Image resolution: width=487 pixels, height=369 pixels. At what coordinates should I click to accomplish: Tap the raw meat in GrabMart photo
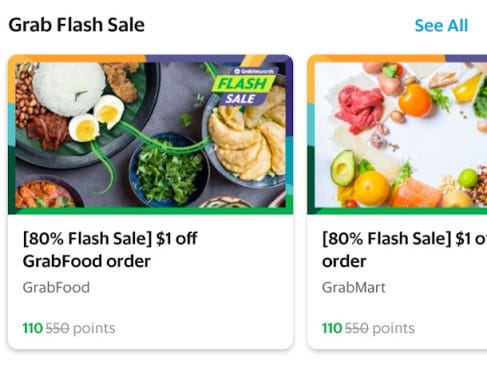[x=360, y=108]
